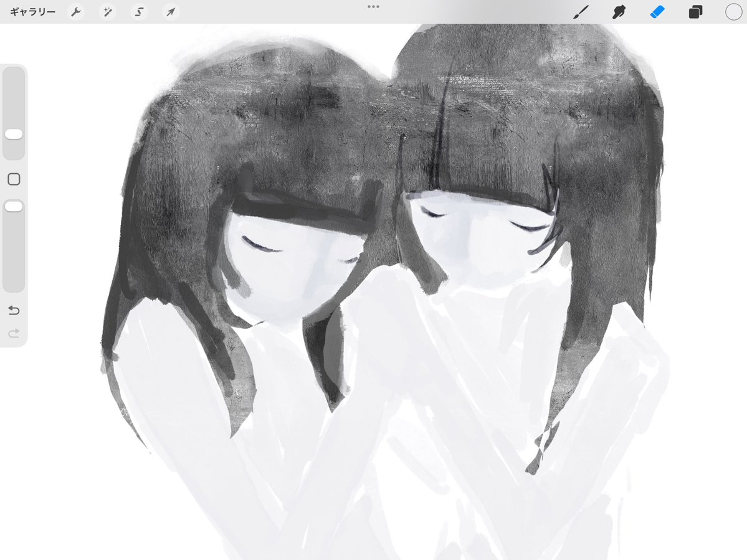Redo the undone stroke

pyautogui.click(x=14, y=333)
